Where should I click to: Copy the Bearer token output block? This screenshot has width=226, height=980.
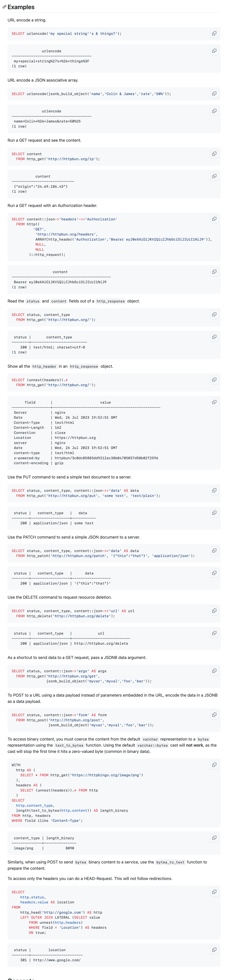(x=214, y=272)
